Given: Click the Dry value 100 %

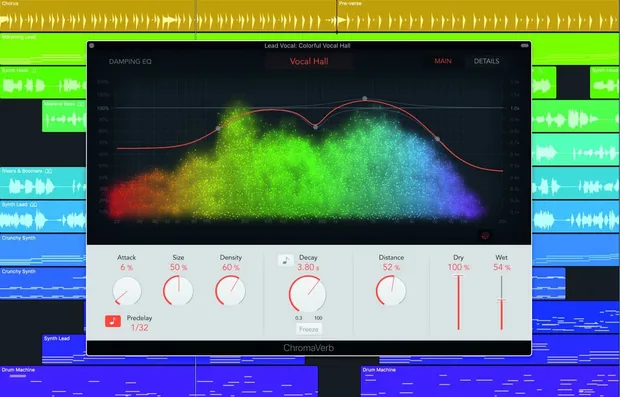Looking at the screenshot, I should pyautogui.click(x=459, y=267).
